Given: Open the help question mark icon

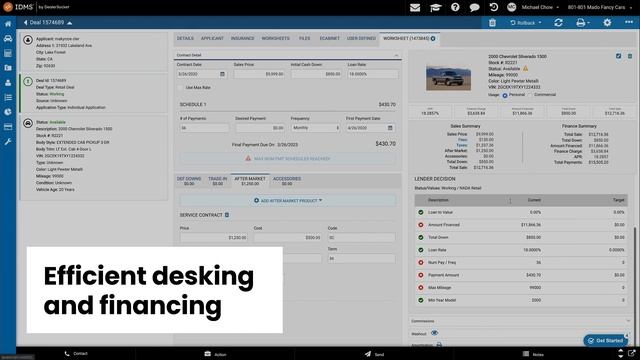Looking at the screenshot, I should point(455,7).
